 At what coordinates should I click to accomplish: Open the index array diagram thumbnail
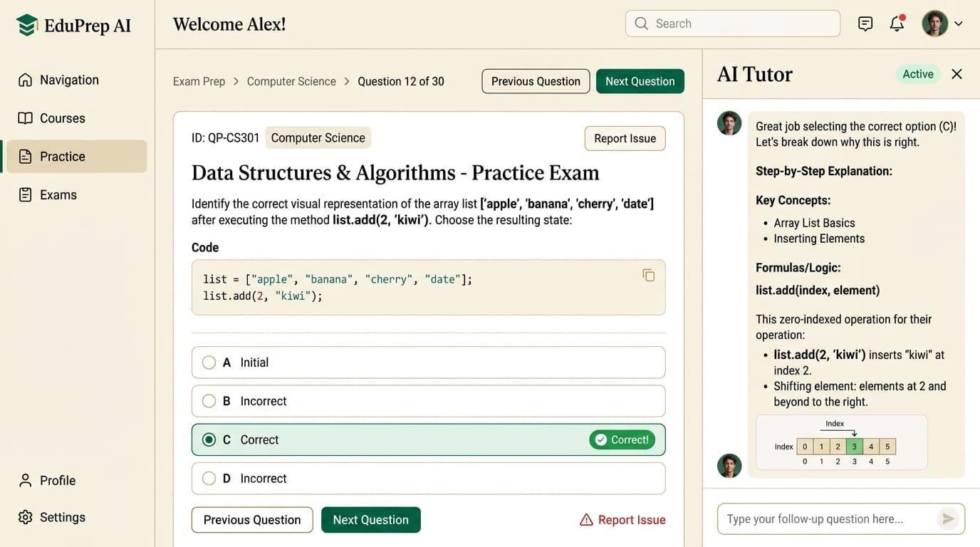click(x=842, y=442)
